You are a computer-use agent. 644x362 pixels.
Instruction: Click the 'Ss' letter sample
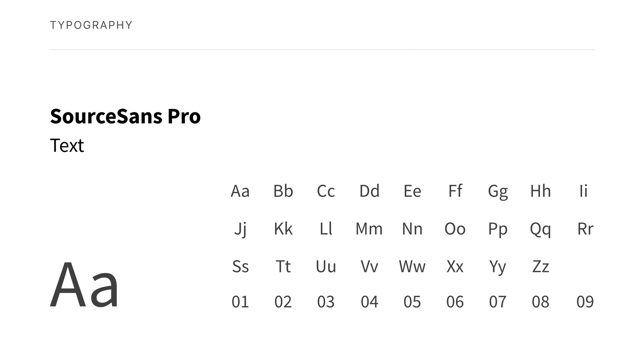(240, 266)
